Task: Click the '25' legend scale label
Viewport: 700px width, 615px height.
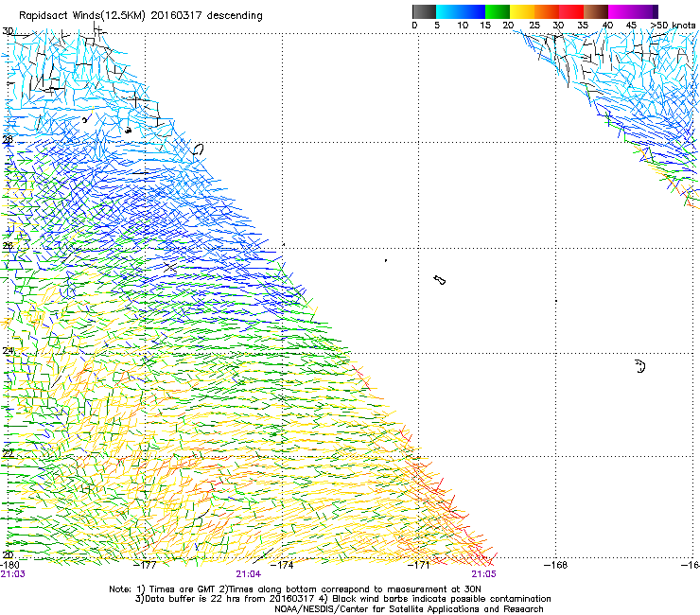Action: (534, 26)
